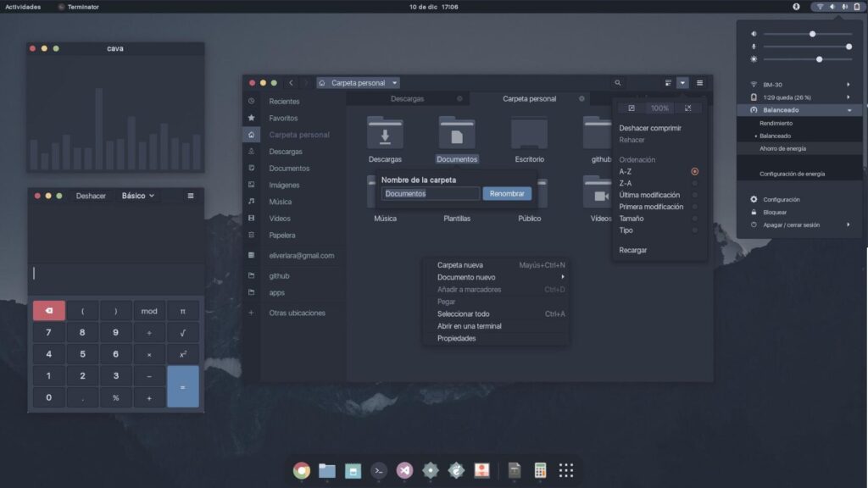The height and width of the screenshot is (488, 868).
Task: Click the Favoritos star in the sidebar
Action: tap(252, 118)
